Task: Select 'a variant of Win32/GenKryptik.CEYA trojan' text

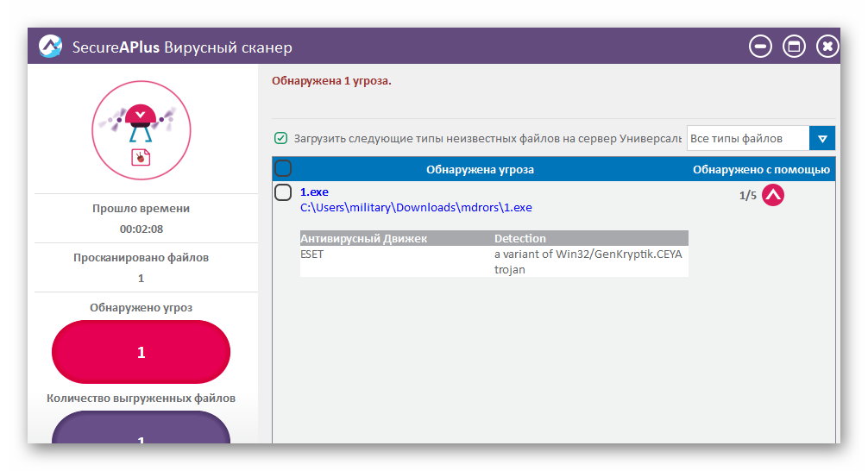Action: point(588,261)
